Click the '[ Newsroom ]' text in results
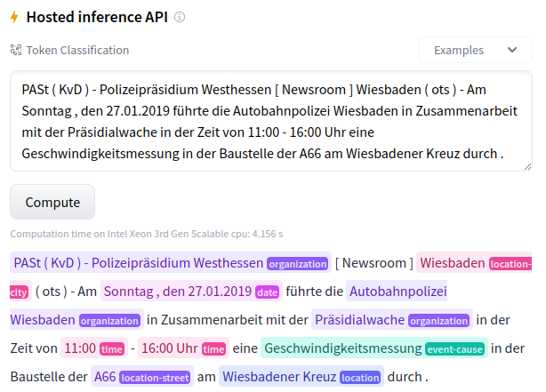546x392 pixels. [x=374, y=263]
